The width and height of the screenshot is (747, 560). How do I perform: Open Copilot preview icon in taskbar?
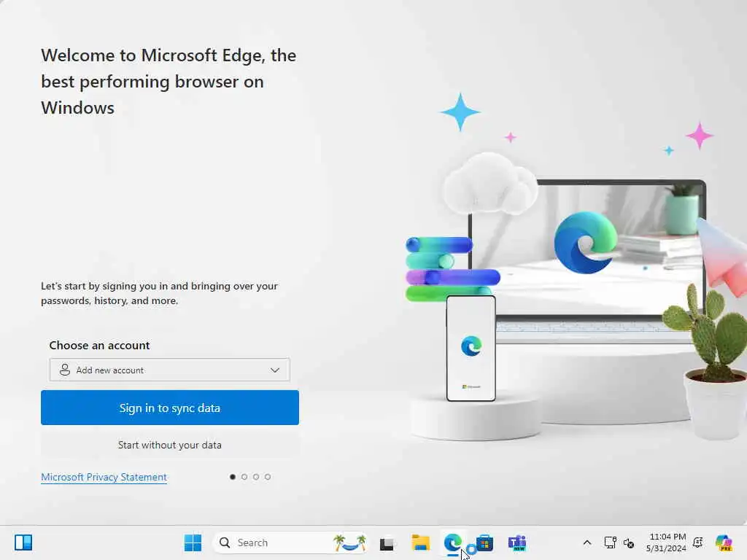(724, 542)
